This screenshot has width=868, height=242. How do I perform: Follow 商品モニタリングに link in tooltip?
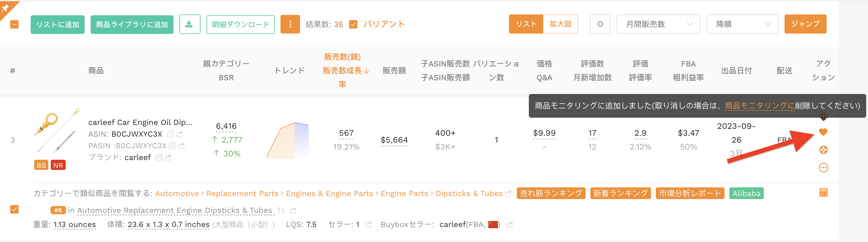[x=759, y=106]
